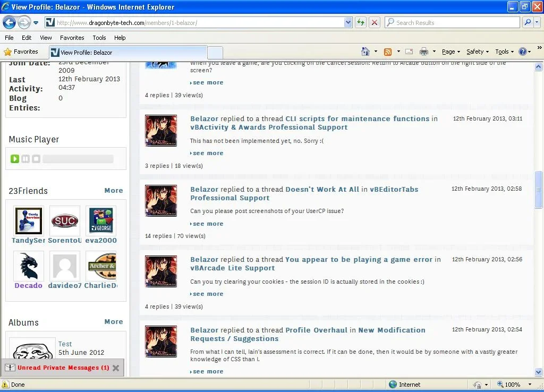This screenshot has width=544, height=392.
Task: Show more command bar items chevron
Action: 539,47
